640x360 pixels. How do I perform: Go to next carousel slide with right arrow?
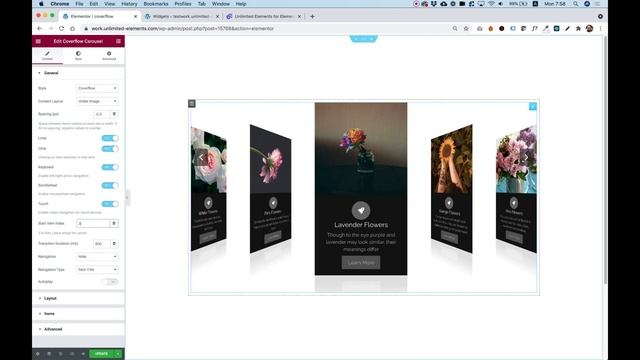(527, 157)
